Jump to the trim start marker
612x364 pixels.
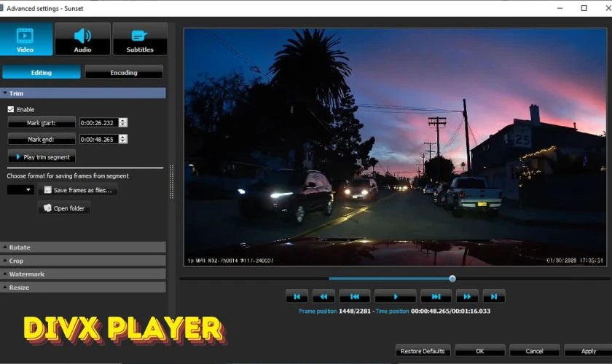coord(297,296)
